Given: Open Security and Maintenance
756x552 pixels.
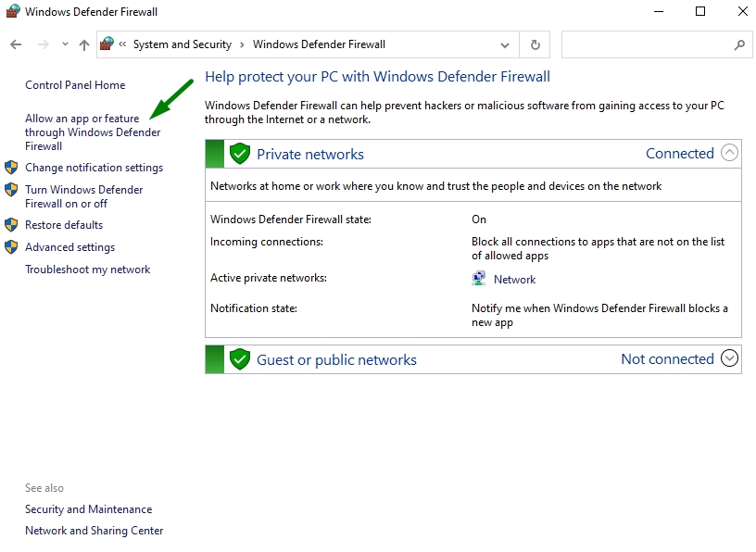Looking at the screenshot, I should point(89,509).
